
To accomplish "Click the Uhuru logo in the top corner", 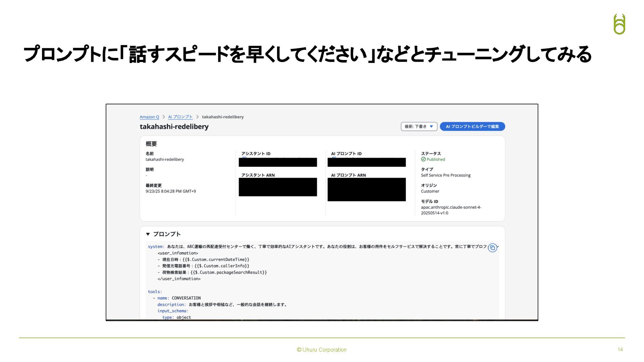I will [619, 24].
